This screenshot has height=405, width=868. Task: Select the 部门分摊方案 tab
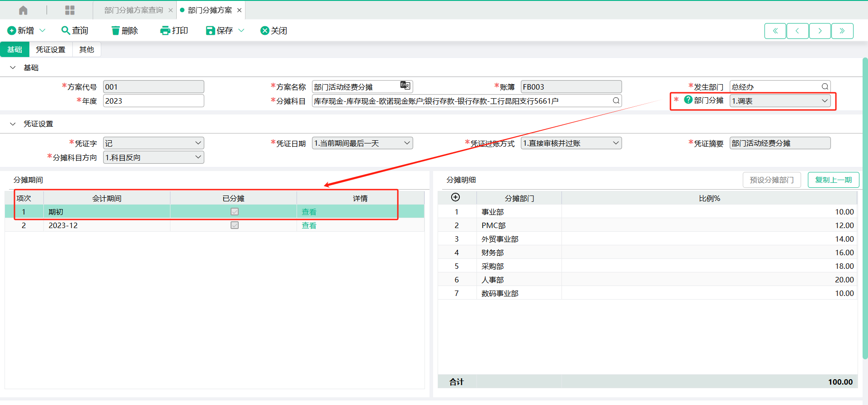pos(210,10)
